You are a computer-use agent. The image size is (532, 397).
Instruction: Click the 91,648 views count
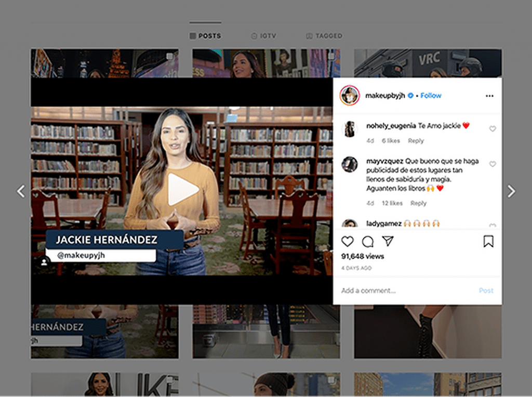(363, 256)
